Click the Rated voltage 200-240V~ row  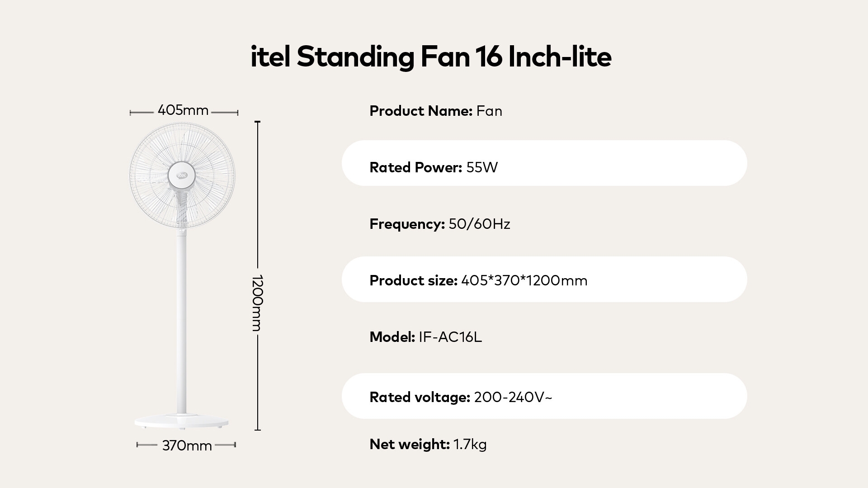coord(544,396)
